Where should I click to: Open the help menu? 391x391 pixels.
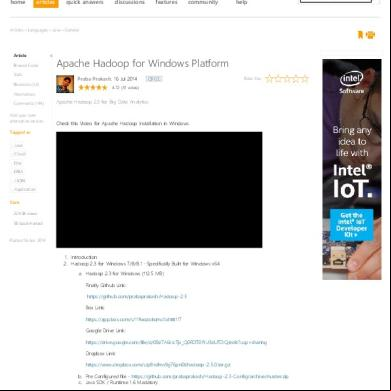(x=241, y=2)
